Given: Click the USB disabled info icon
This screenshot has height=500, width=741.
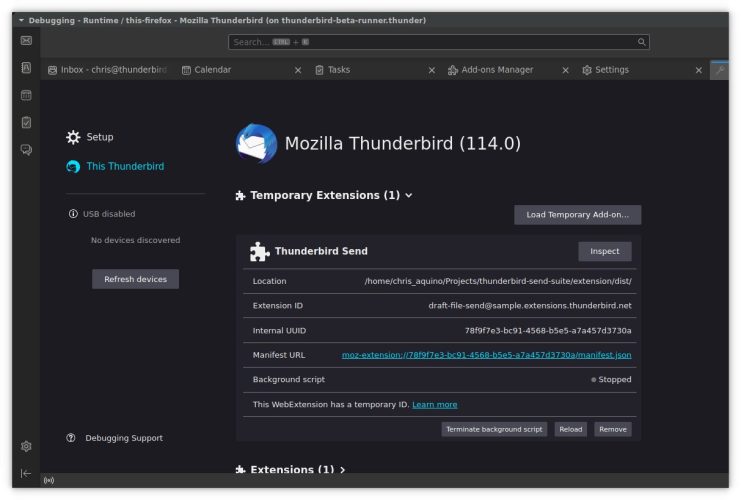Looking at the screenshot, I should click(x=73, y=214).
